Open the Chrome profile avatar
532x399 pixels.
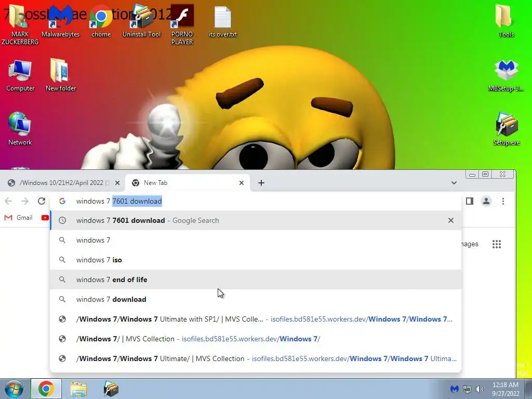[486, 201]
